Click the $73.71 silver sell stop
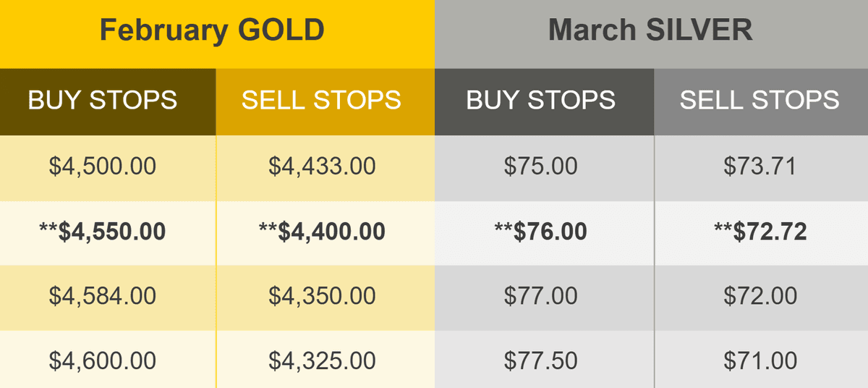This screenshot has width=868, height=388. point(761,168)
